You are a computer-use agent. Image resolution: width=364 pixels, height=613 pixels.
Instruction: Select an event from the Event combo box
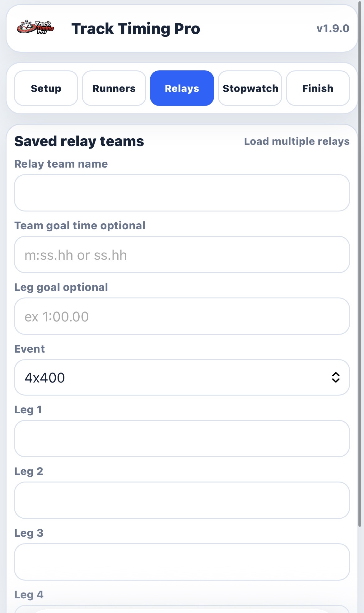[182, 378]
